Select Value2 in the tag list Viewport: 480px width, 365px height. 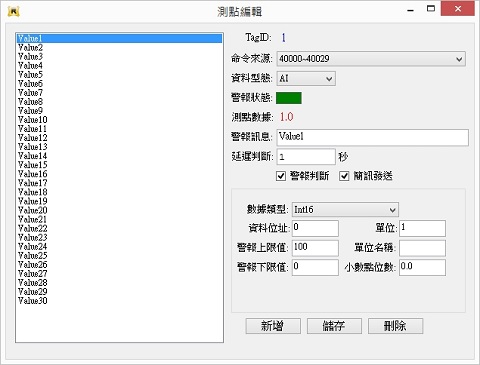(x=119, y=47)
